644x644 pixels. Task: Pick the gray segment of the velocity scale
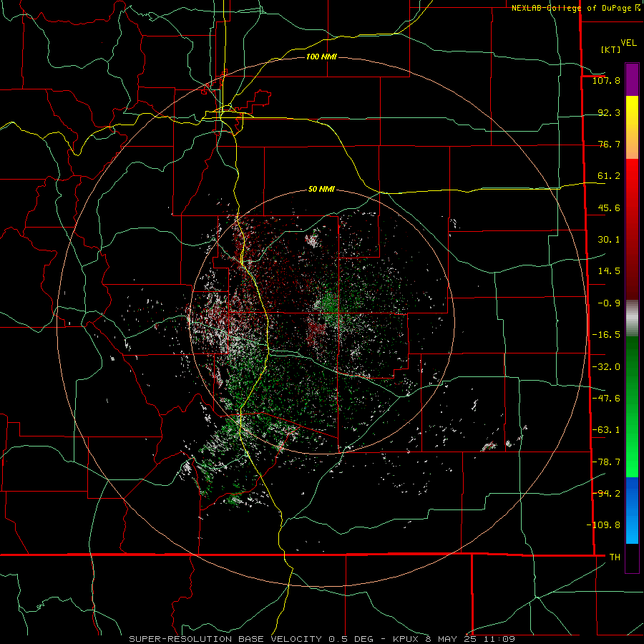[x=632, y=318]
